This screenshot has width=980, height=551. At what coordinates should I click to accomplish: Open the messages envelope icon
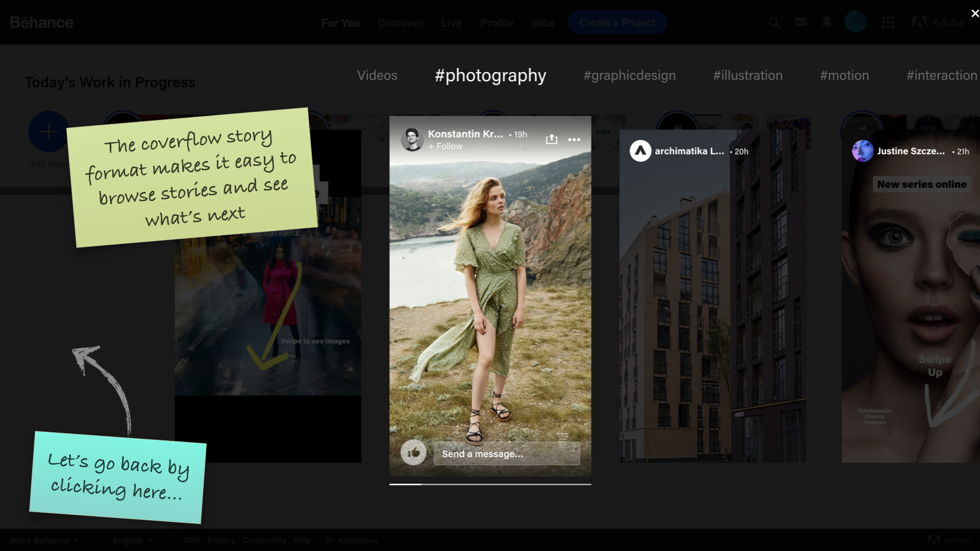(x=800, y=22)
